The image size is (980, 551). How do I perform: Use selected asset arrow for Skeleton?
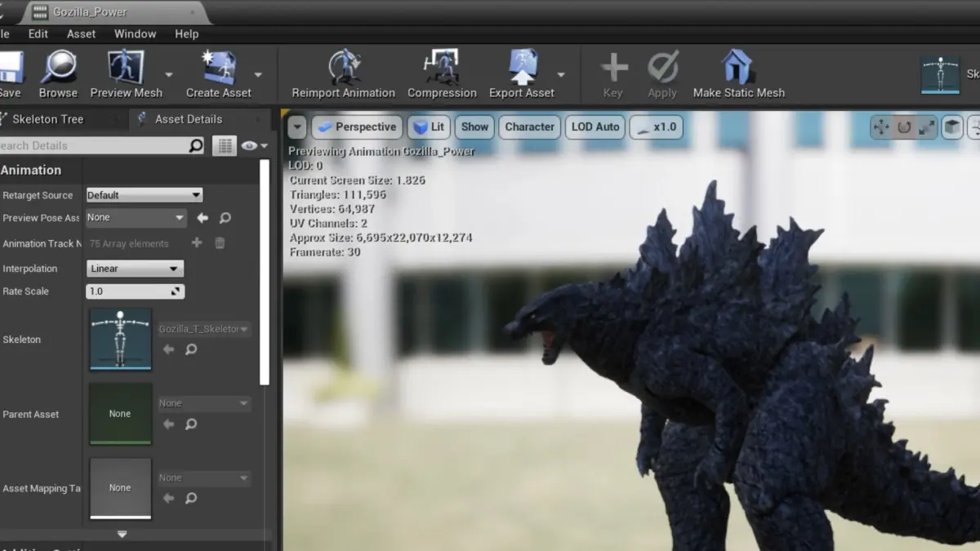point(168,349)
